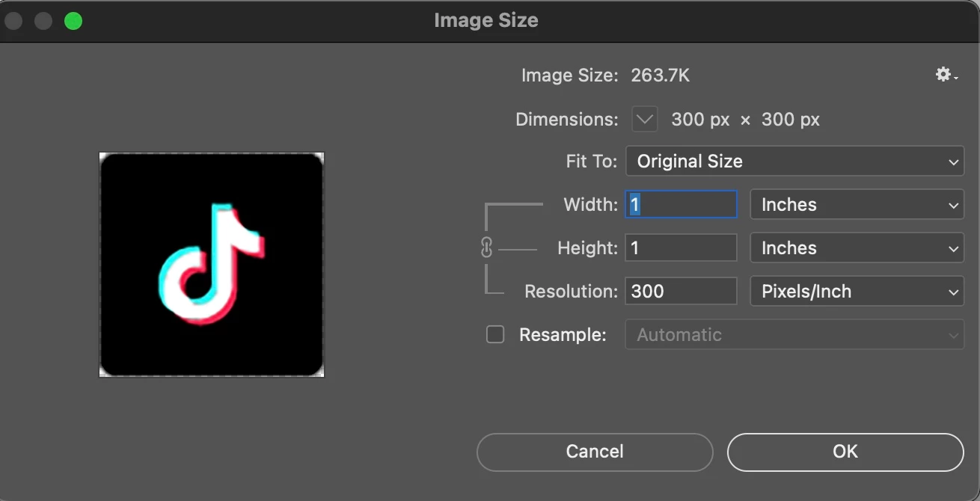The image size is (980, 501).
Task: Open the gear settings menu
Action: [946, 75]
